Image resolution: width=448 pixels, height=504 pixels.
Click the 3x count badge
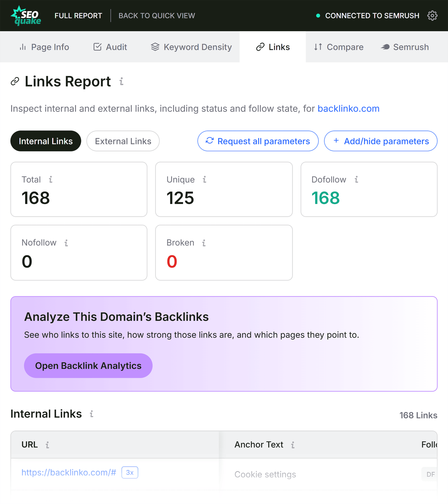130,472
